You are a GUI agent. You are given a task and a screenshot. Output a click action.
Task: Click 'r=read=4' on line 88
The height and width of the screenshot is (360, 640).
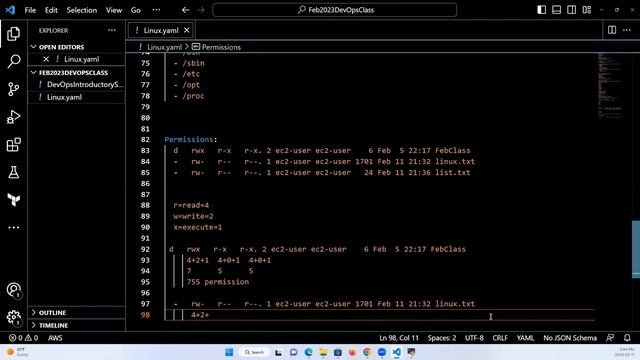tap(191, 205)
